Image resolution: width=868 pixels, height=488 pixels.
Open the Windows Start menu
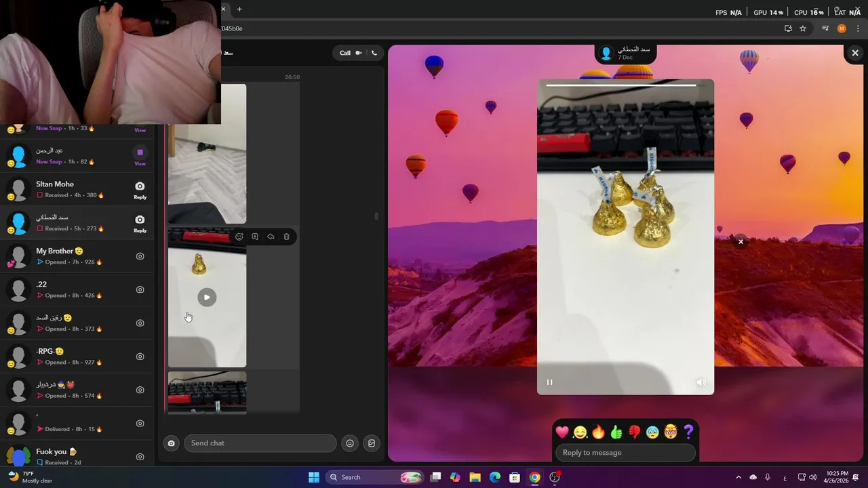pyautogui.click(x=314, y=477)
